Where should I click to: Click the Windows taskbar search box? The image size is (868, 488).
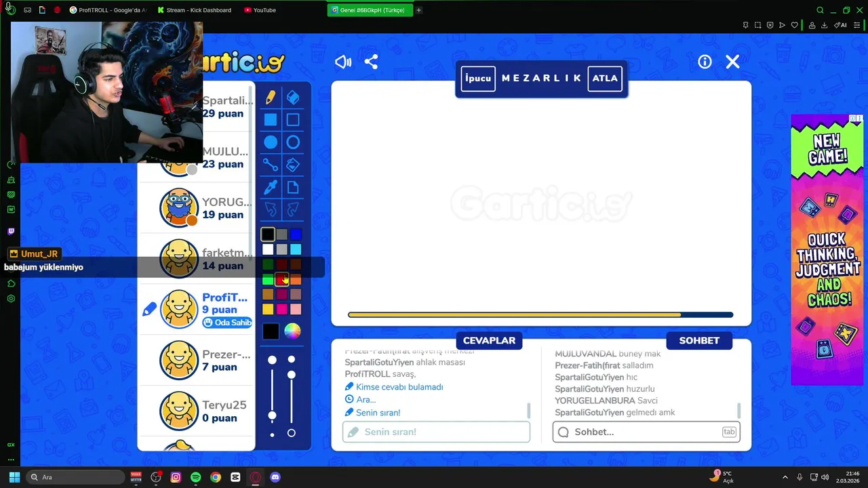click(x=76, y=477)
